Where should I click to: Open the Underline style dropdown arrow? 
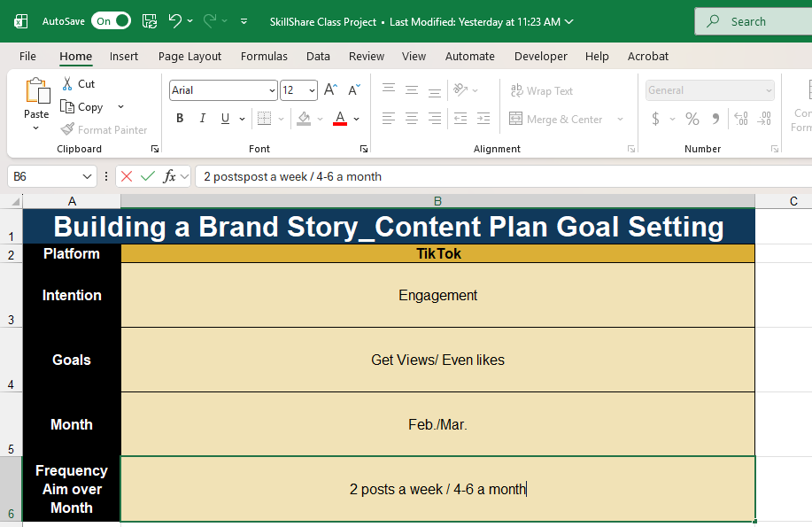(x=242, y=120)
